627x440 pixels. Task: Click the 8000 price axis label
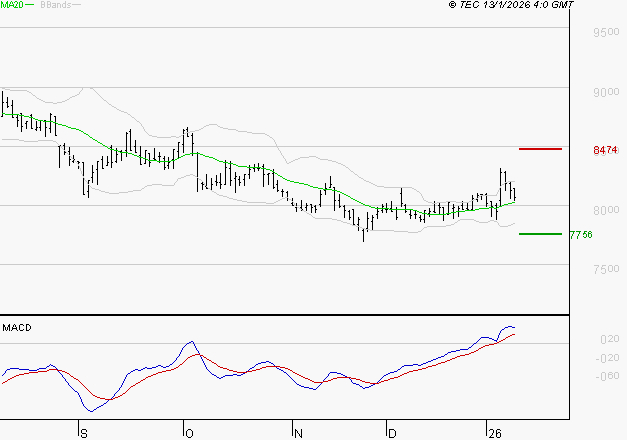point(606,210)
